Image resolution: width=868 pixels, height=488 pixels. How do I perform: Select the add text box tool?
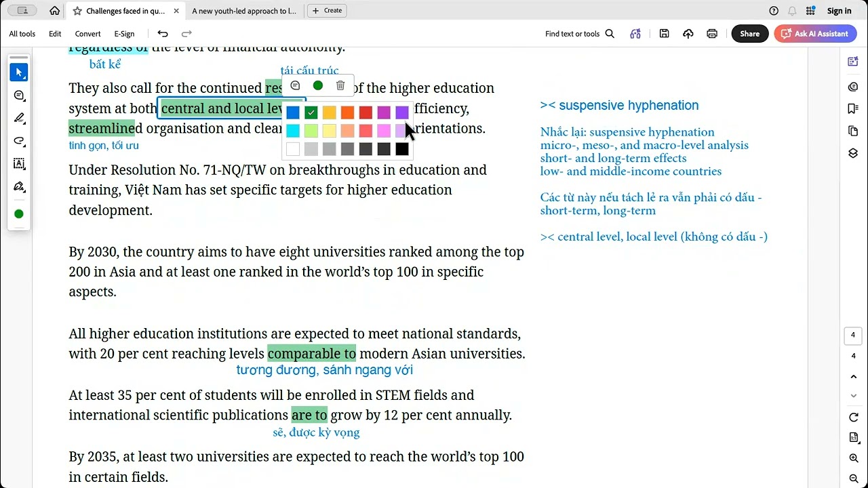click(x=19, y=163)
